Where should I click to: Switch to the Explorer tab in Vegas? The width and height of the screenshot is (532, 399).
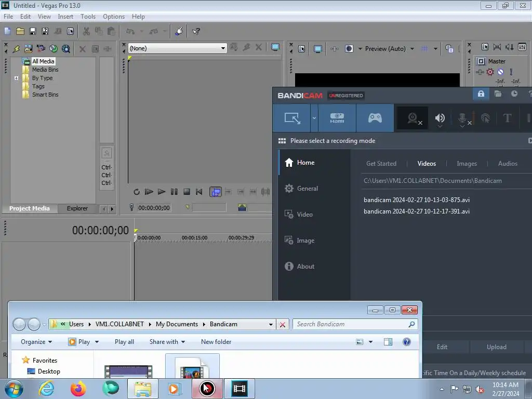pyautogui.click(x=77, y=208)
